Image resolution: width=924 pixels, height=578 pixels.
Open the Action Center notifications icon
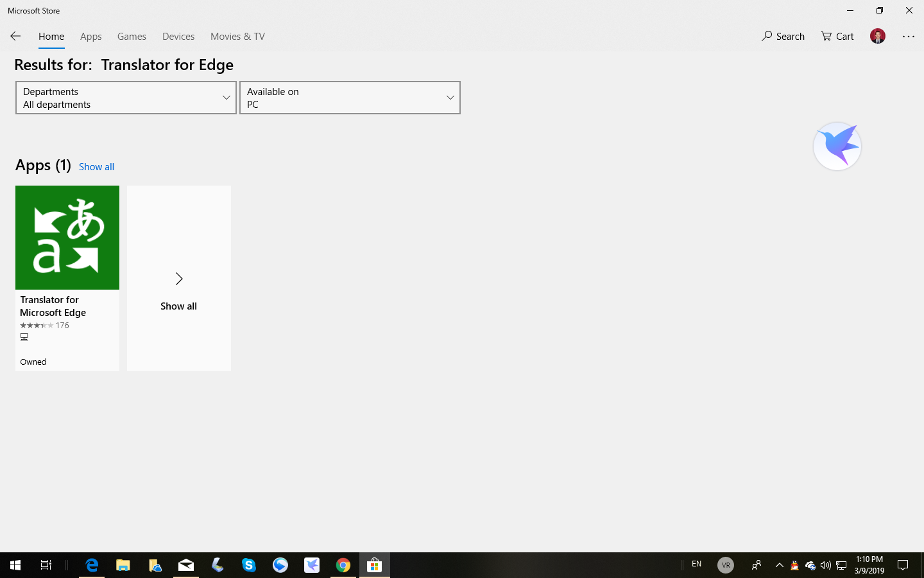click(x=903, y=565)
